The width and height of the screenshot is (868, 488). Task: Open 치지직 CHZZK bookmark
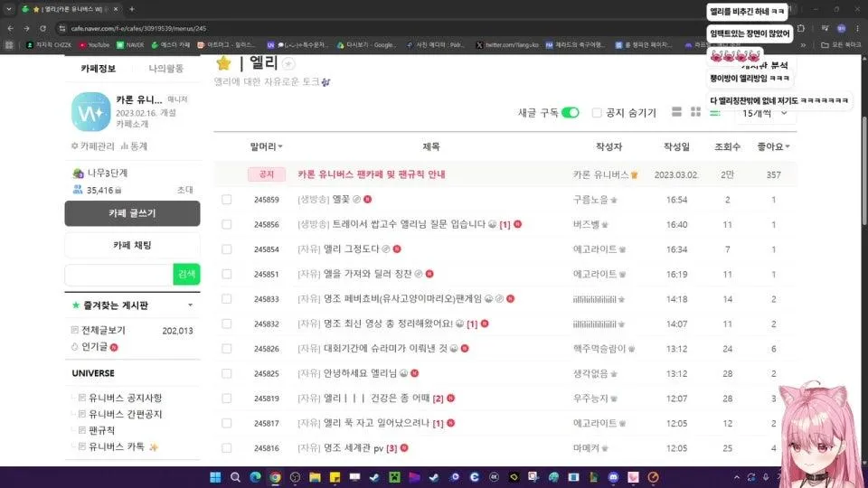(x=49, y=45)
